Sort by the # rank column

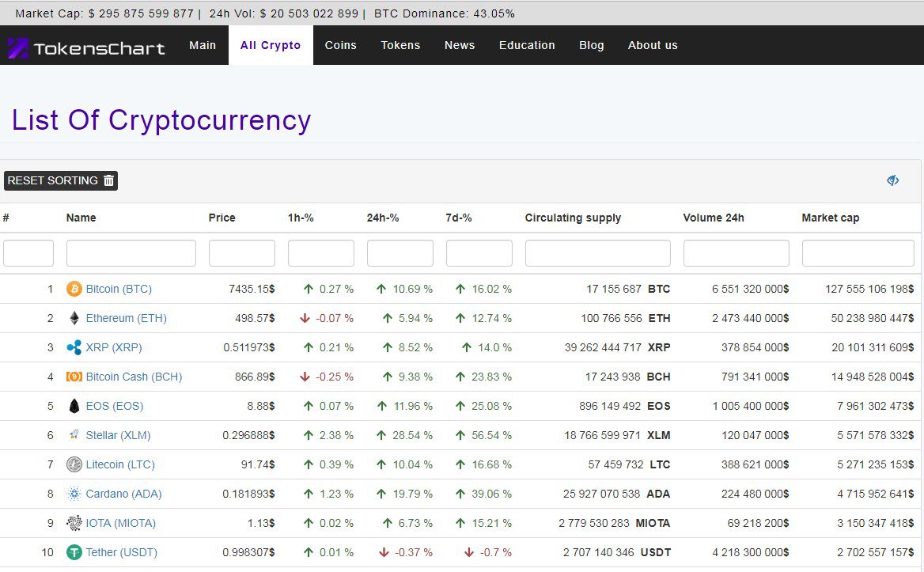pos(6,218)
